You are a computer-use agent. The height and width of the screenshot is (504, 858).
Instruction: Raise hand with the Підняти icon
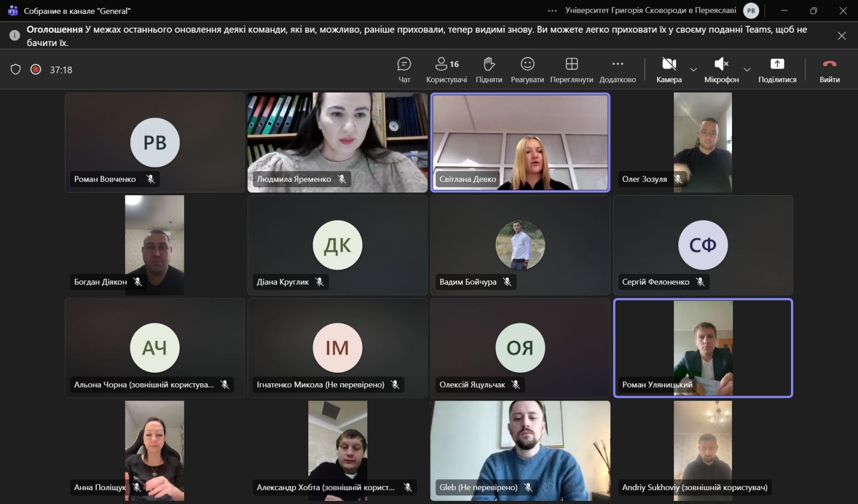tap(489, 70)
